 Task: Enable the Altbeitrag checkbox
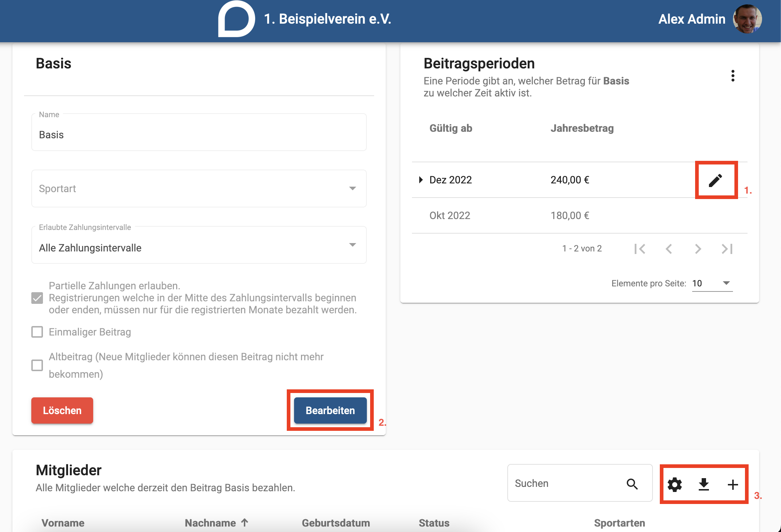coord(37,365)
